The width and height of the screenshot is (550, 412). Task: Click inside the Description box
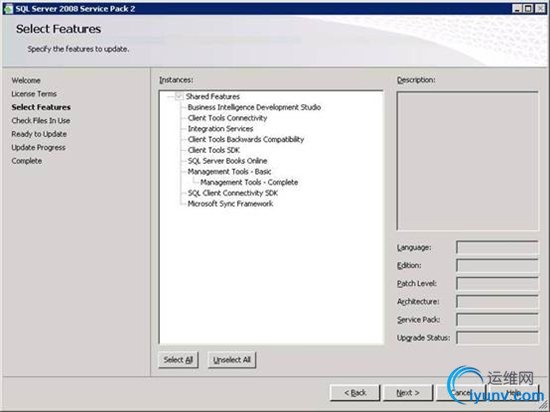[x=467, y=161]
